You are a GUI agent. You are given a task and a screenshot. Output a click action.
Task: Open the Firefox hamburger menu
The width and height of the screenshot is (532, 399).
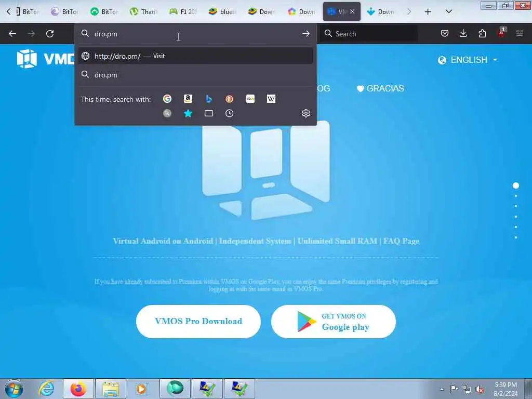520,33
